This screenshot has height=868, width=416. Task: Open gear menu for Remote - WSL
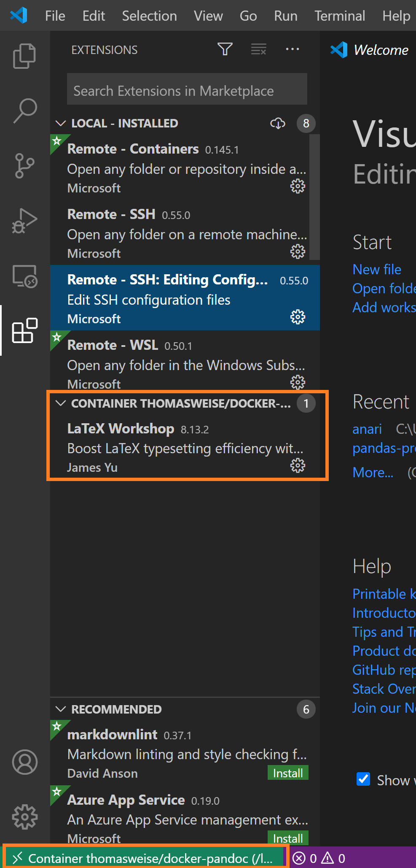(x=298, y=382)
